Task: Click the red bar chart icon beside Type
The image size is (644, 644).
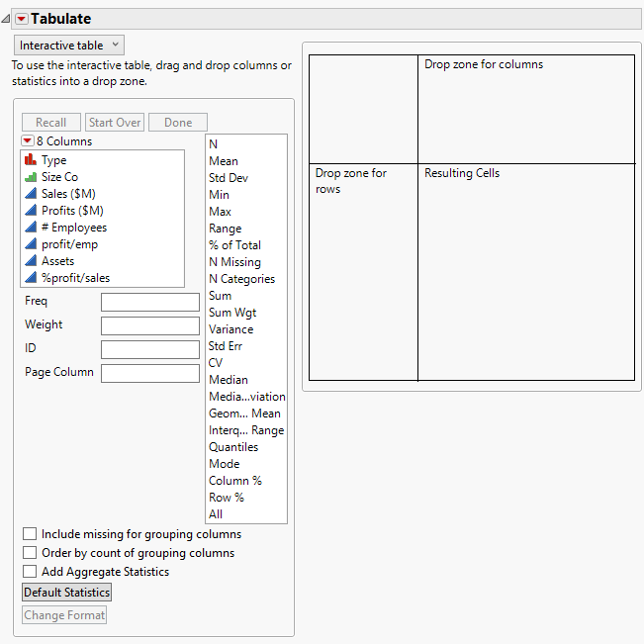Action: [x=31, y=160]
